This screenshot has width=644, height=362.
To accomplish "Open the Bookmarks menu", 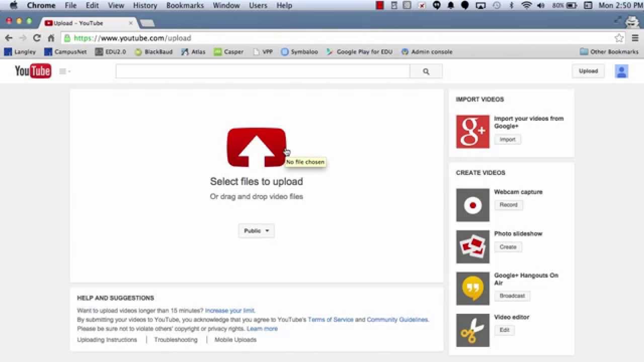I will pos(185,6).
